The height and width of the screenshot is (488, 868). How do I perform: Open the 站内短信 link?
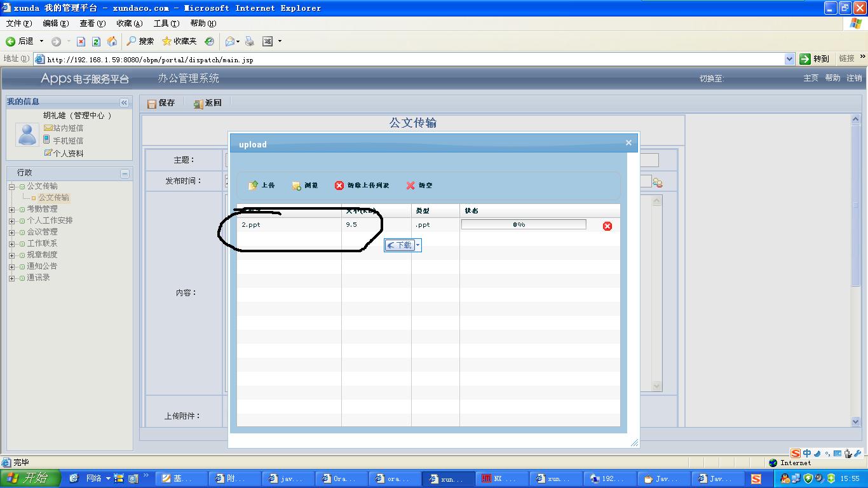click(x=68, y=128)
